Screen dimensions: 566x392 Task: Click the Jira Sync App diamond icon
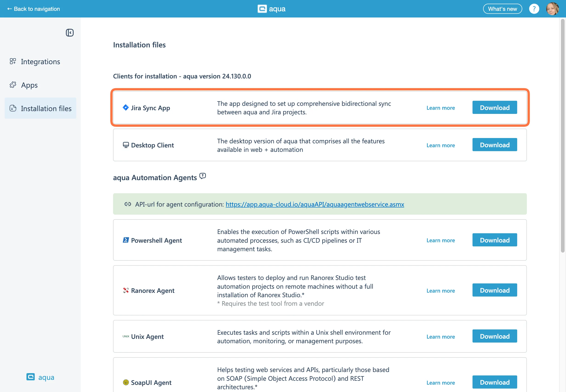tap(126, 108)
